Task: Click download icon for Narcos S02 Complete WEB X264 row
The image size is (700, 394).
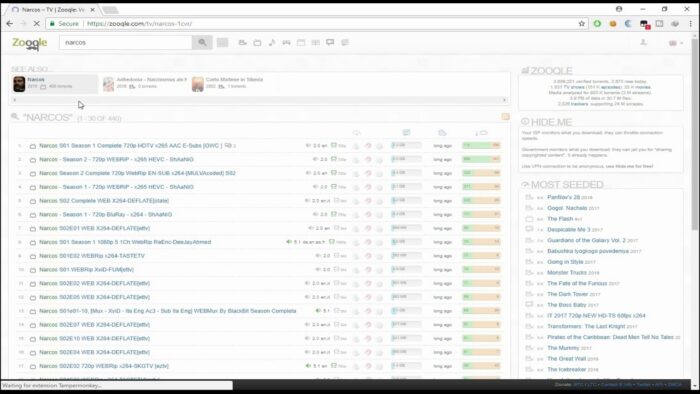Action: click(x=356, y=201)
